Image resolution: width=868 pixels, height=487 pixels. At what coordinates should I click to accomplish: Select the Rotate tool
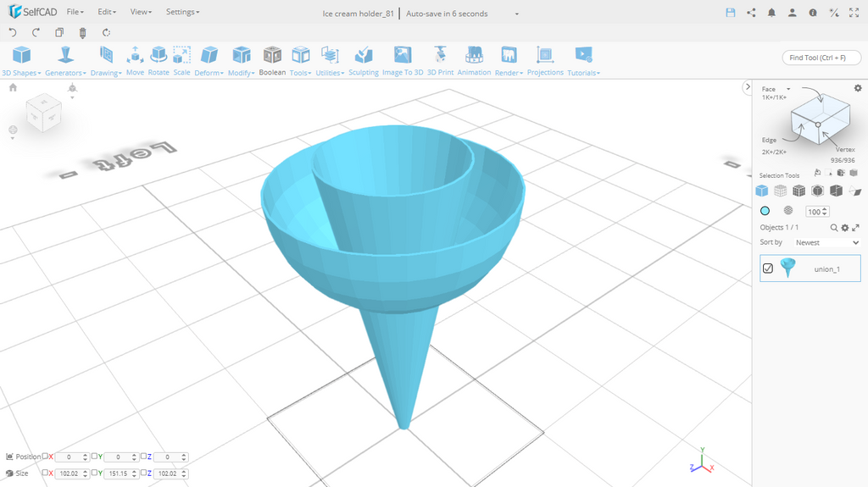coord(159,62)
